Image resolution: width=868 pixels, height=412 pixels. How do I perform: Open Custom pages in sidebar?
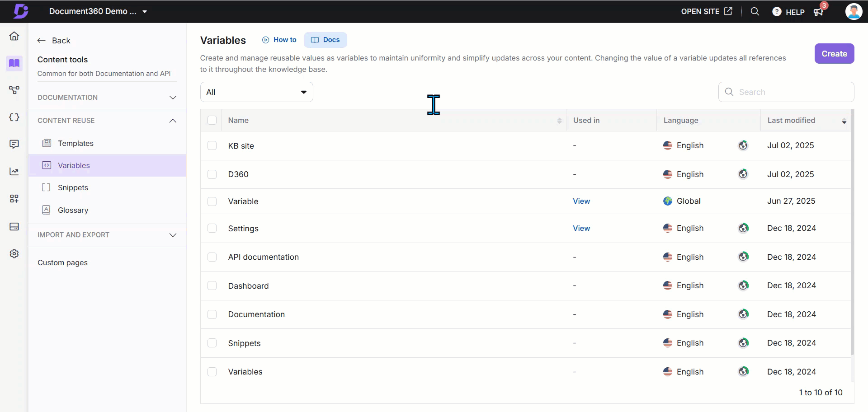coord(62,262)
